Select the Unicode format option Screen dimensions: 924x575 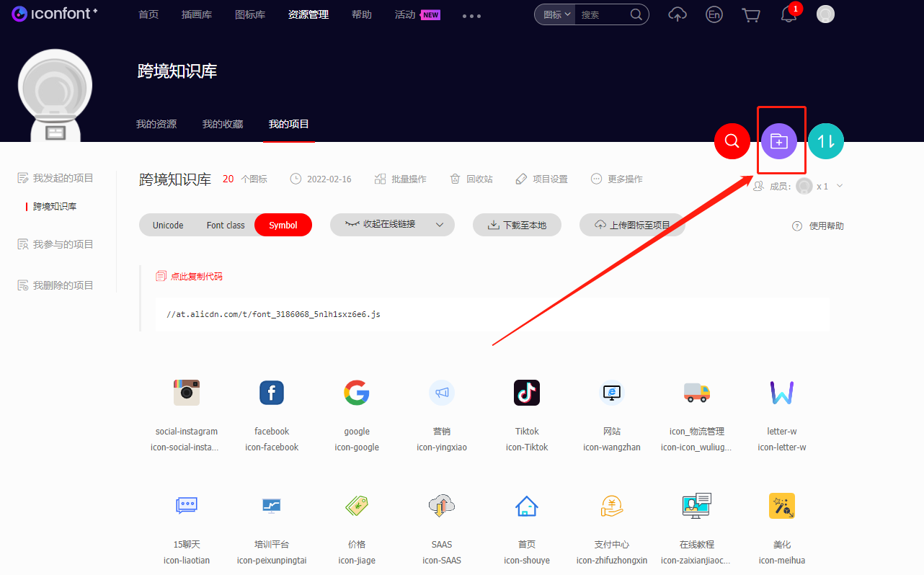coord(168,225)
